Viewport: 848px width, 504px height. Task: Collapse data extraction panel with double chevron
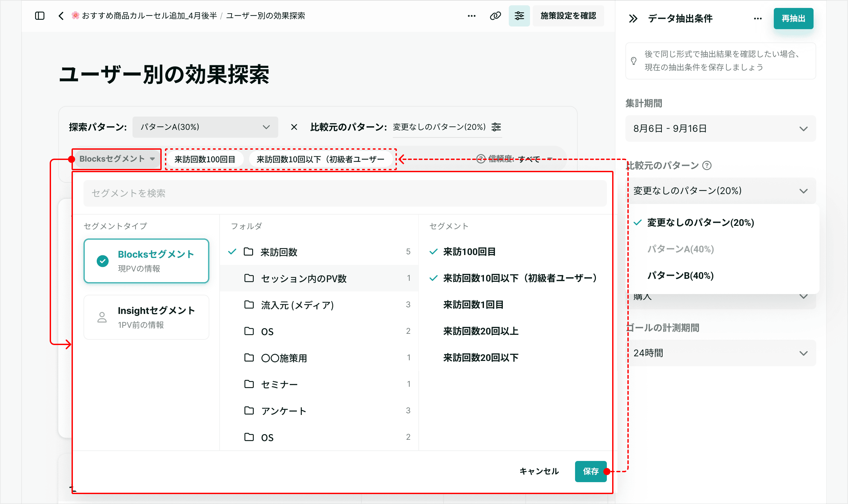coord(633,18)
